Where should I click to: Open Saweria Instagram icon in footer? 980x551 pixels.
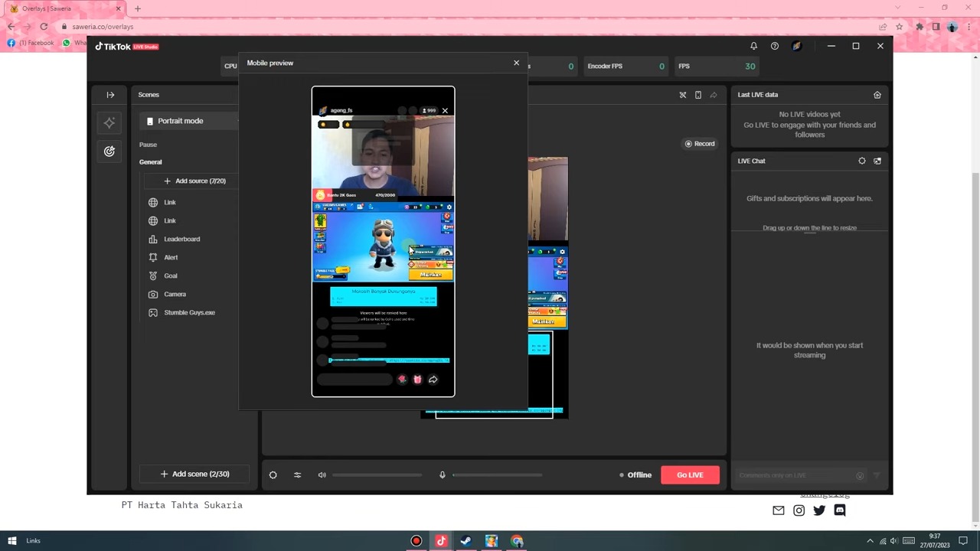pyautogui.click(x=799, y=510)
